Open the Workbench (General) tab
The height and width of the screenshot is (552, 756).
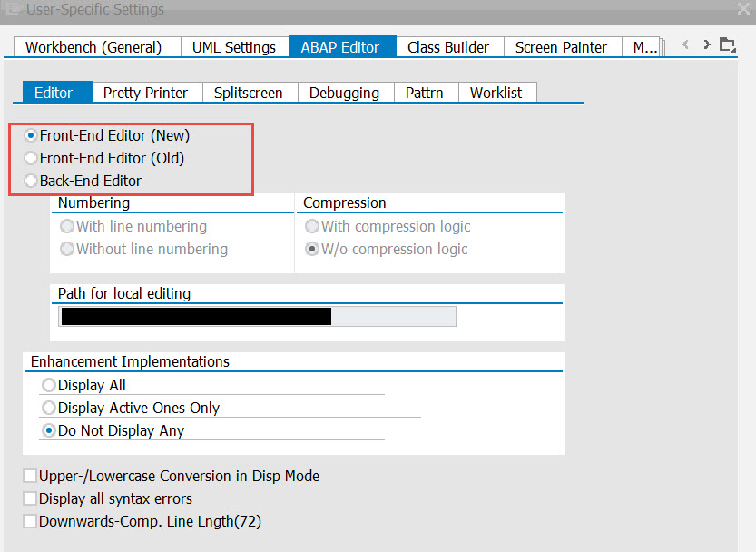coord(97,47)
